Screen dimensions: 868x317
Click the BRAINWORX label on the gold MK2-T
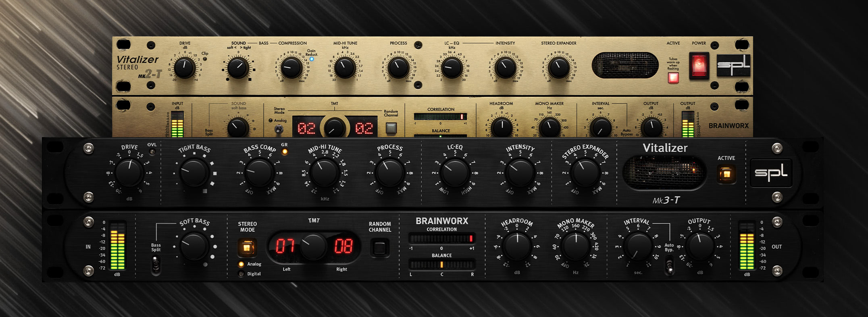729,126
